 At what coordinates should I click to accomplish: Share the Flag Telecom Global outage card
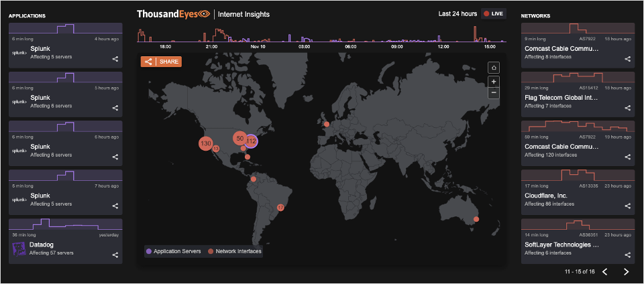628,108
